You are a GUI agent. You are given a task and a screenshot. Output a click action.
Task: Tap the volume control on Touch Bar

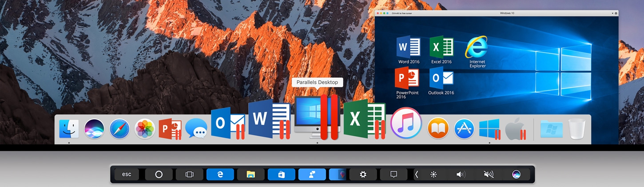point(461,175)
